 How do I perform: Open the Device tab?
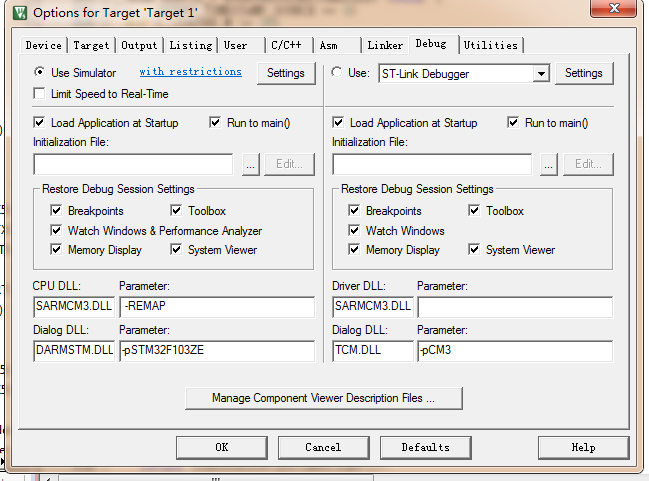coord(43,45)
